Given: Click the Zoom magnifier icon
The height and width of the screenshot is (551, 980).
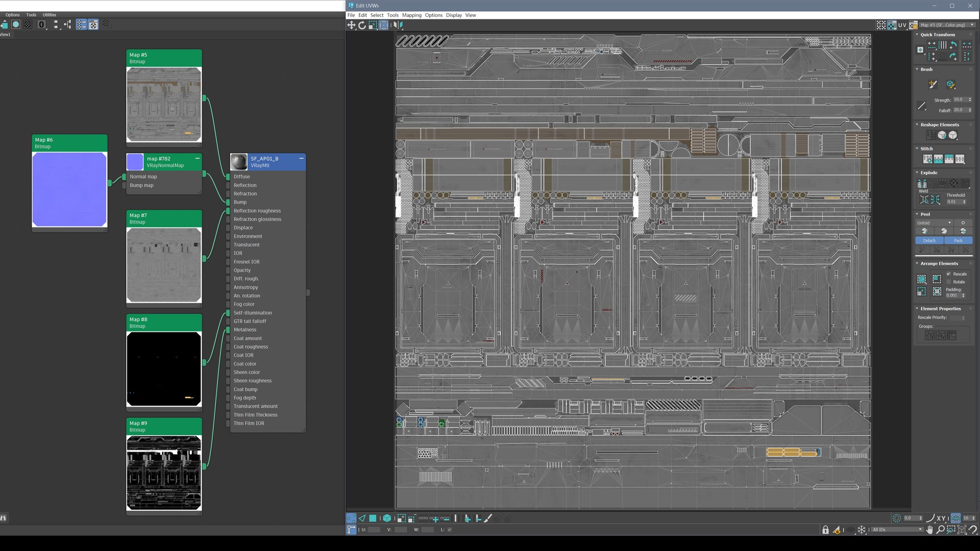Looking at the screenshot, I should click(940, 530).
